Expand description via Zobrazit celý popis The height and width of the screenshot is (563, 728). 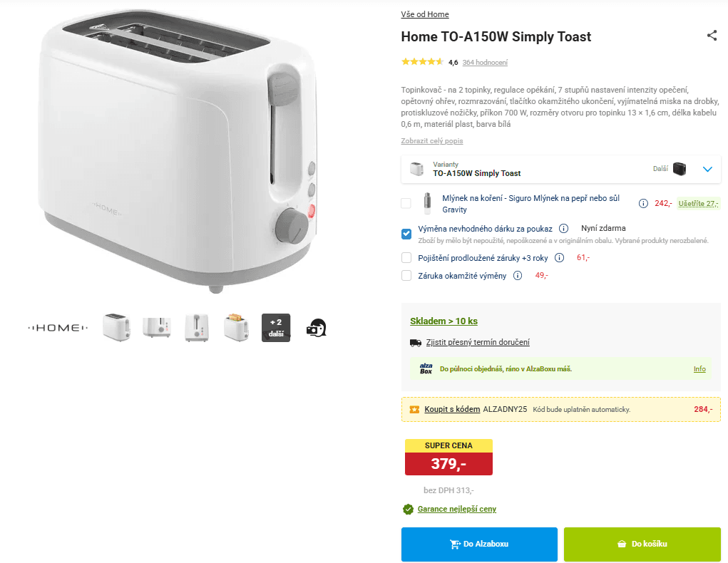click(x=432, y=141)
